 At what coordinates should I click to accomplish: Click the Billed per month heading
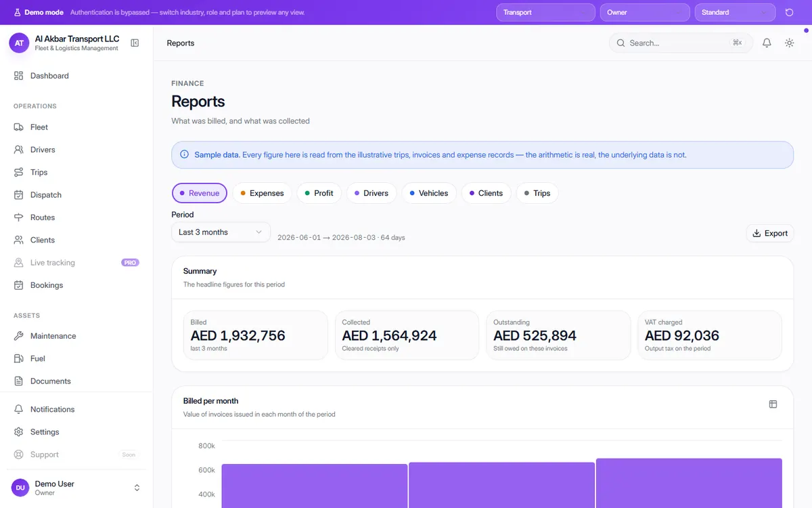point(211,401)
